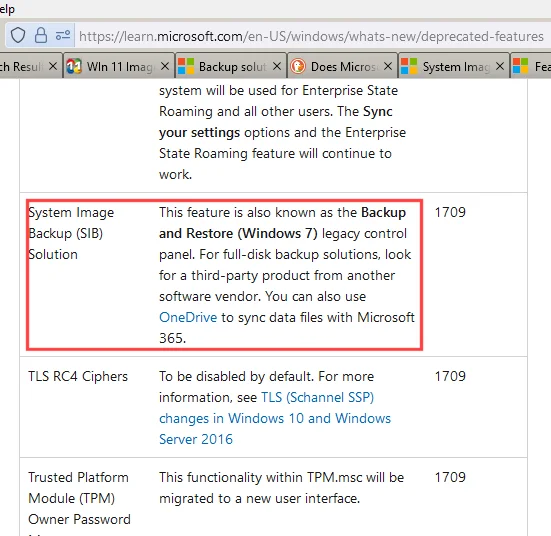Close the Does Micros tab
Image resolution: width=551 pixels, height=536 pixels.
tap(388, 66)
